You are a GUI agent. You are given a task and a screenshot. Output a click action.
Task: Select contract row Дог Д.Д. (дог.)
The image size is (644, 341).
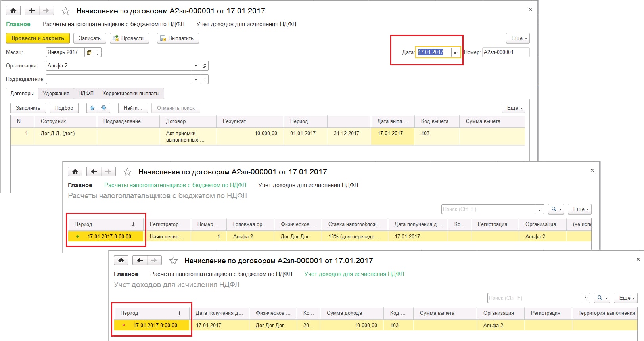point(268,136)
